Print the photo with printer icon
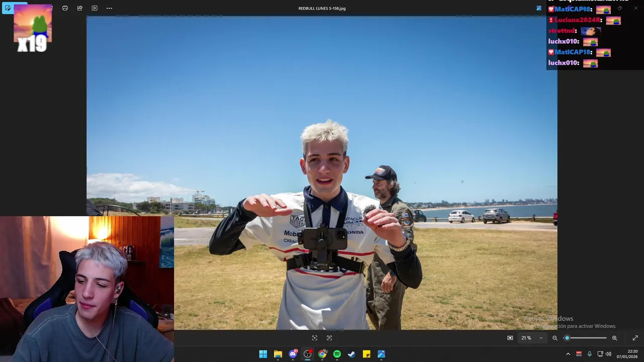Viewport: 644px width, 362px height. click(65, 8)
